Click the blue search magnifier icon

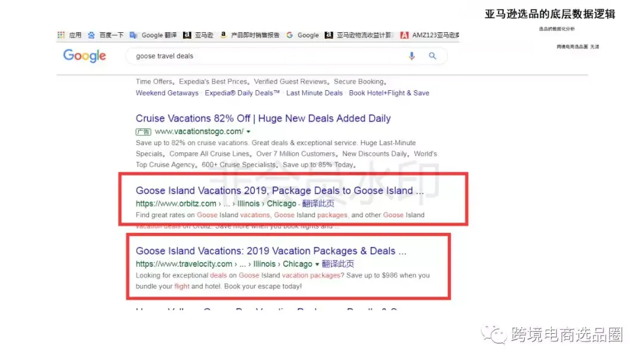coord(432,56)
